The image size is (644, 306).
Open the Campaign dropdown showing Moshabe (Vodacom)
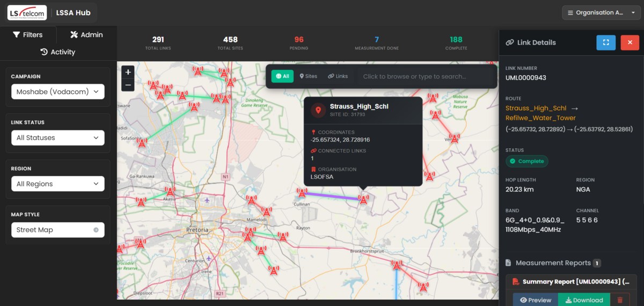[58, 92]
